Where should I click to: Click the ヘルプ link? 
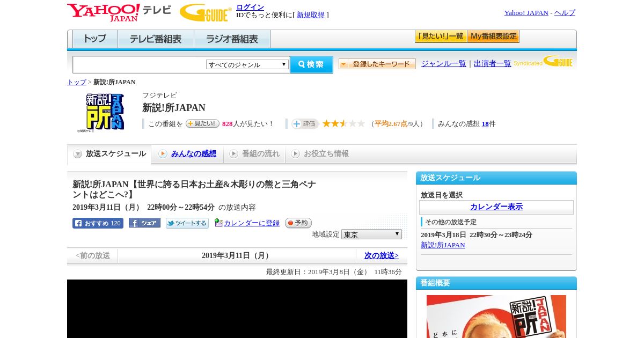(565, 12)
